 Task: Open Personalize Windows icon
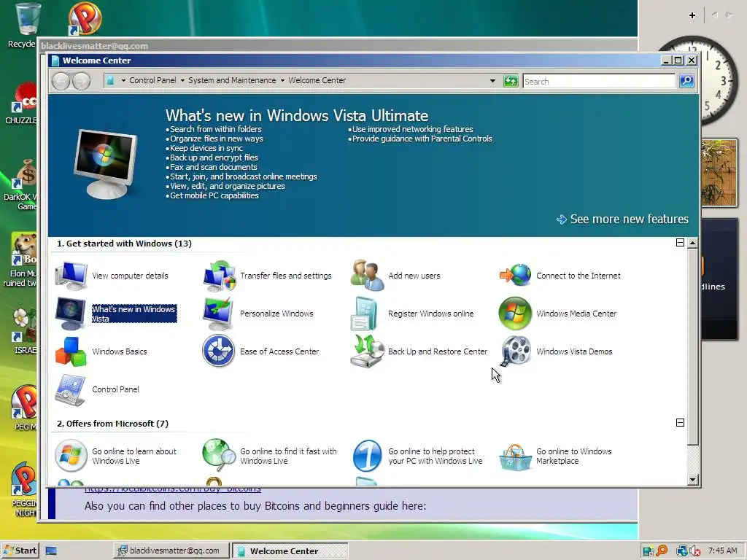pos(219,314)
